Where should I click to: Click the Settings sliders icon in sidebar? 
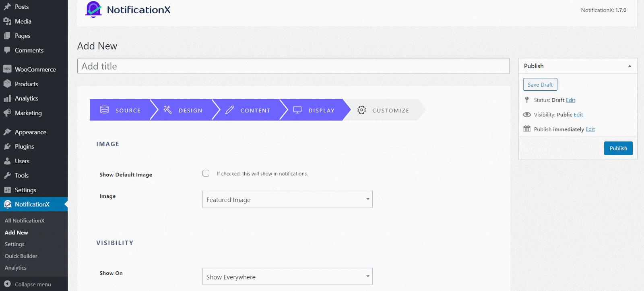pos(7,190)
